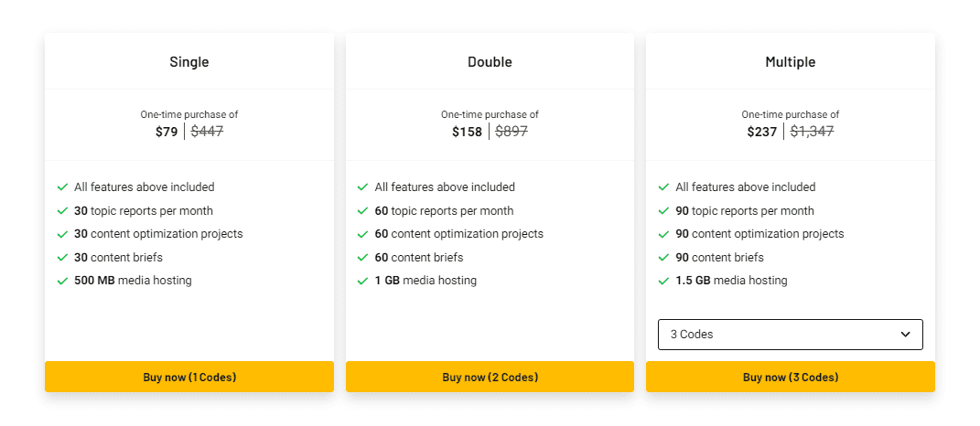The width and height of the screenshot is (980, 426).
Task: Click checkmark beside 90 content briefs
Action: point(663,258)
